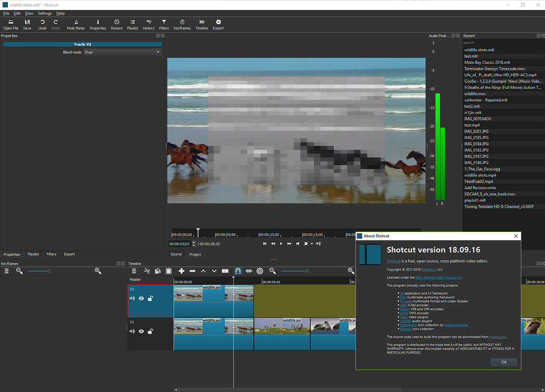The width and height of the screenshot is (545, 392).
Task: Click the search field in the Recent panel
Action: click(x=503, y=43)
